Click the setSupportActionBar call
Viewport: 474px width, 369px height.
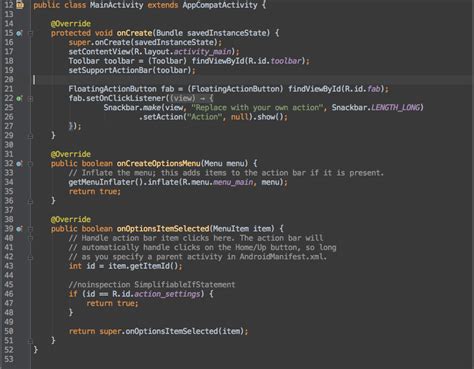click(111, 70)
